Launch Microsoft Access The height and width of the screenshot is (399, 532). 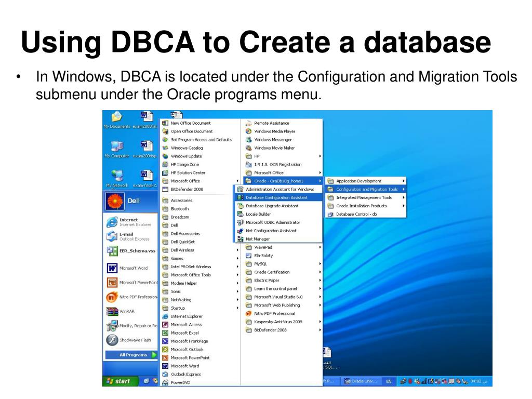(200, 325)
